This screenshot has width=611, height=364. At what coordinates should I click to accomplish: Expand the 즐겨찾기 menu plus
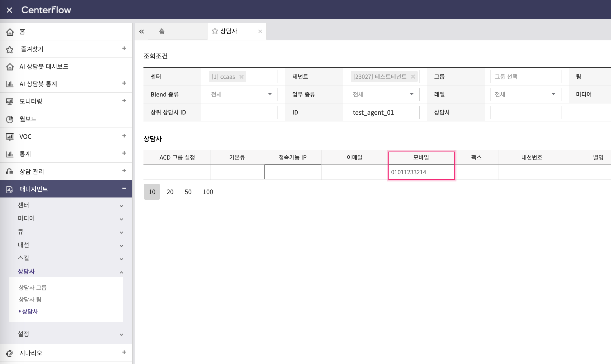pos(124,48)
